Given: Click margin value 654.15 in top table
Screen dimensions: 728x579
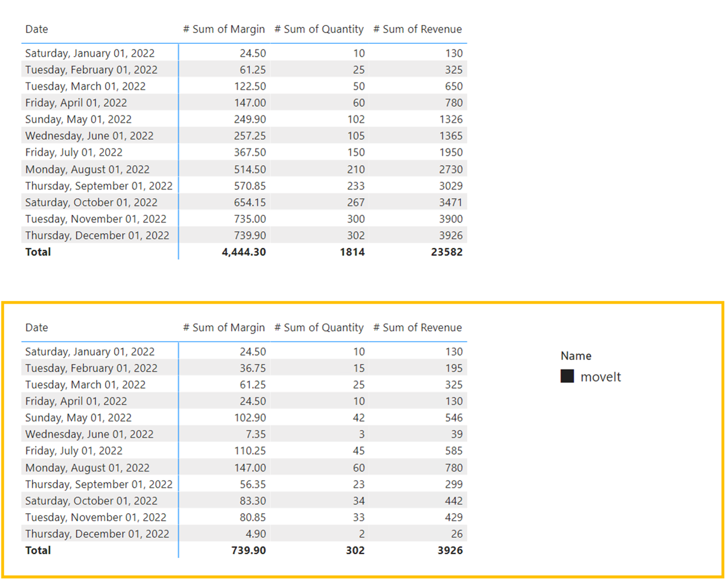Looking at the screenshot, I should click(250, 202).
